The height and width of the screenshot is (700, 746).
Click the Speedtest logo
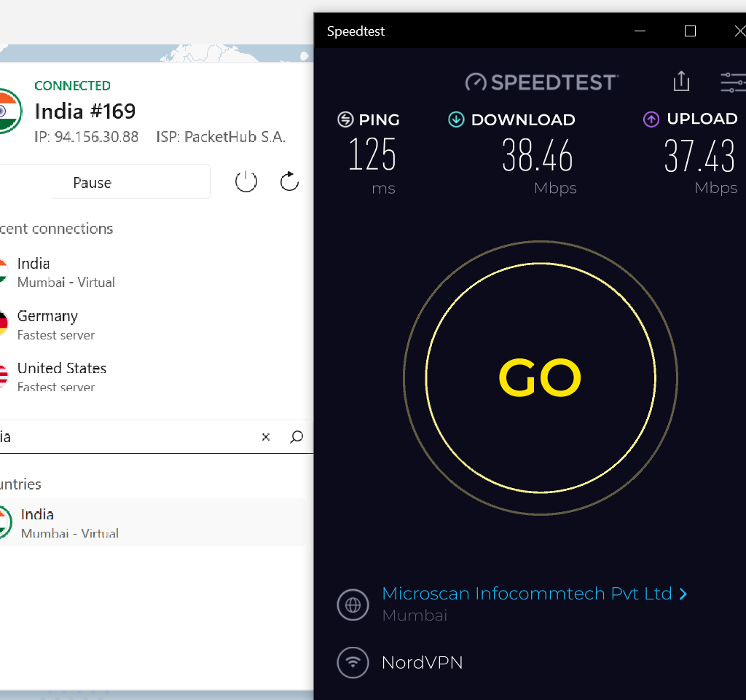[x=542, y=82]
